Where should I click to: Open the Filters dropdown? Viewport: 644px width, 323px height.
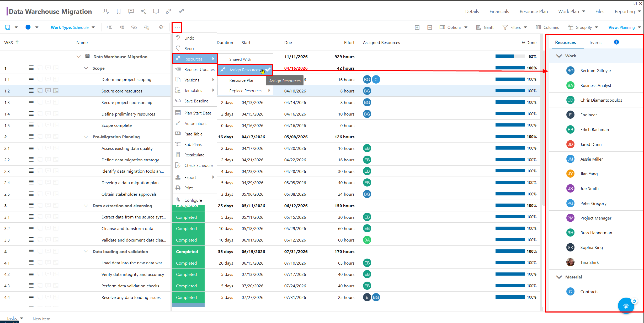515,27
